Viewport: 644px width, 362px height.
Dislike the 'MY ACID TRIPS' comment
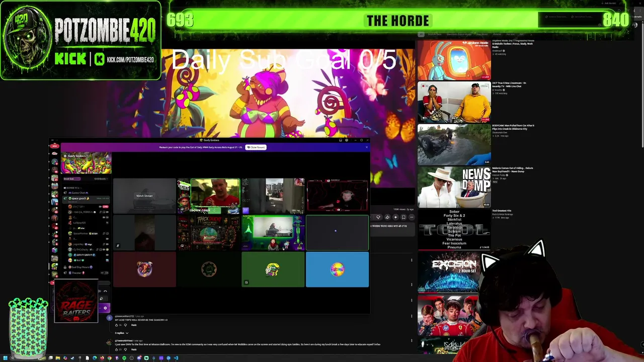click(125, 325)
